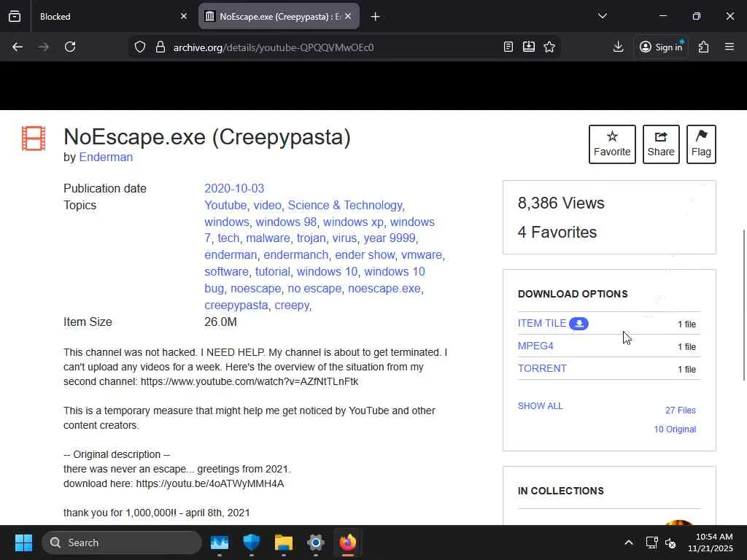The width and height of the screenshot is (747, 560).
Task: Open Windows Security shield in taskbar
Action: pos(252,542)
